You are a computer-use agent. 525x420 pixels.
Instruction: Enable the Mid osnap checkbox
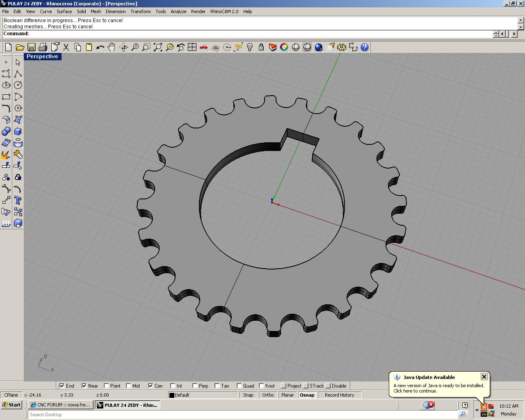pyautogui.click(x=128, y=386)
